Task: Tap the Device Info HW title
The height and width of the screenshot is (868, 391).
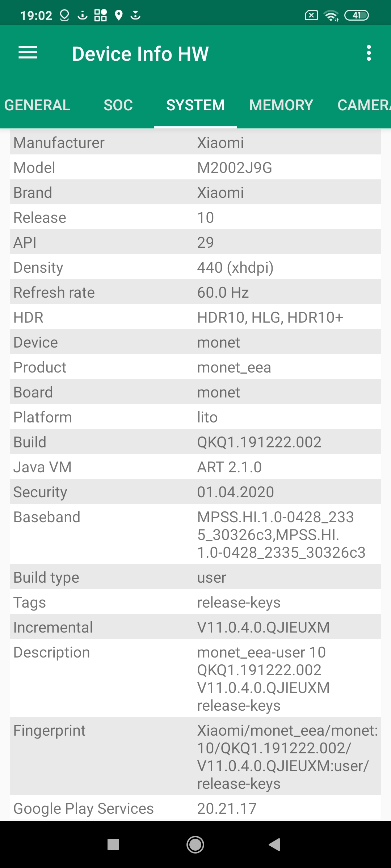Action: pyautogui.click(x=140, y=54)
